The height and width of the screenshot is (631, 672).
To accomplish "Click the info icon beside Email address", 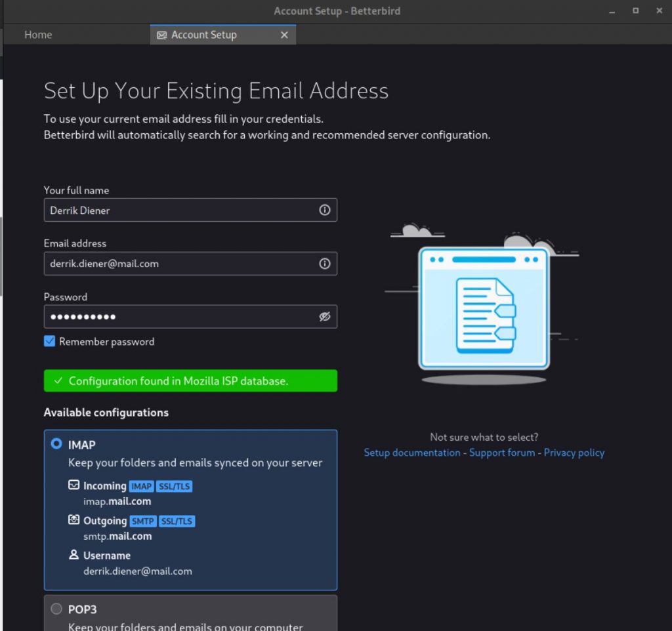I will (324, 263).
